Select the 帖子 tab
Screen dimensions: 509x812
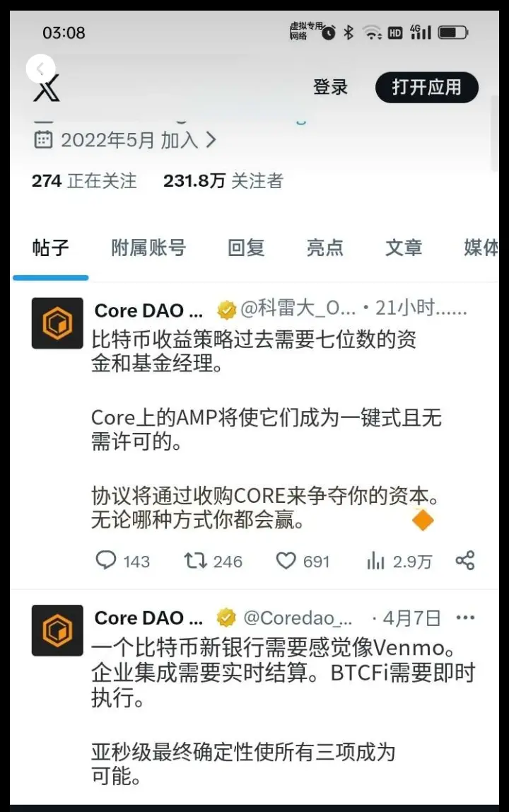point(50,248)
